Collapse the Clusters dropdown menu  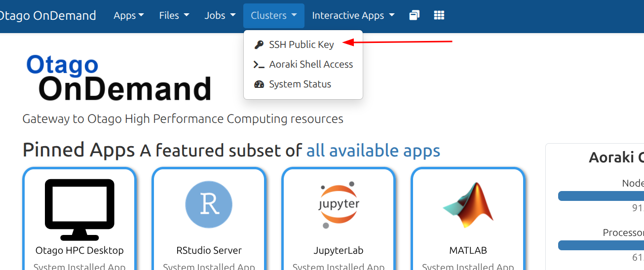click(x=274, y=15)
